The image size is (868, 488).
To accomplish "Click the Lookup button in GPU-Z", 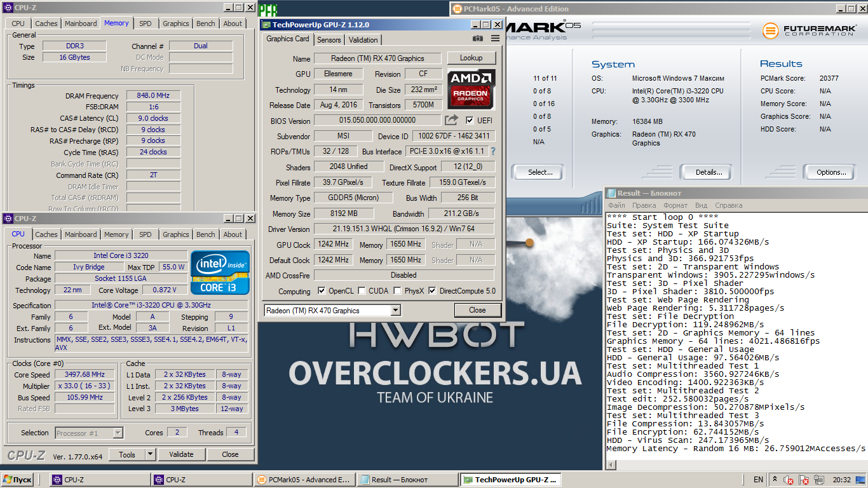I will 471,58.
